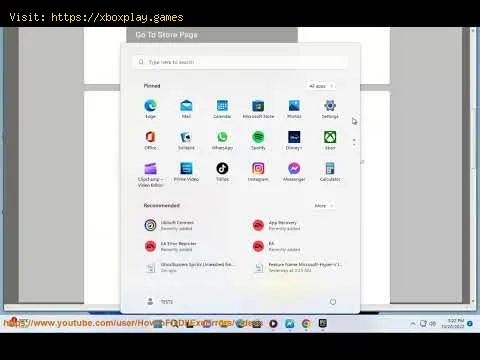Open the taskbar clock and date
The height and width of the screenshot is (360, 480).
453,323
